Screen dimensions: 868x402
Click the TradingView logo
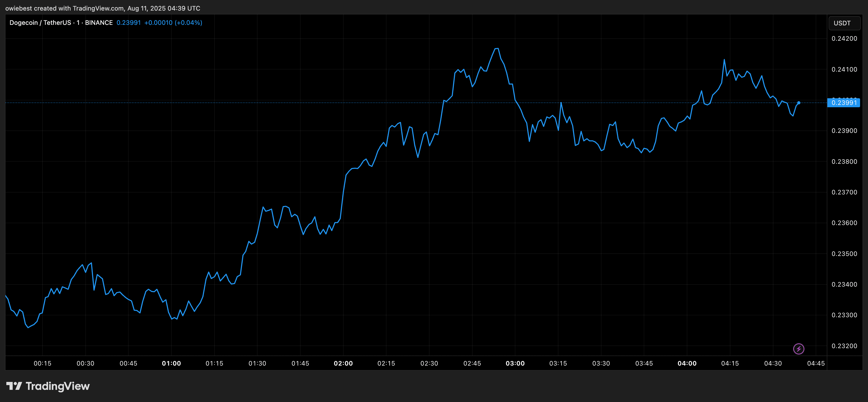point(48,386)
